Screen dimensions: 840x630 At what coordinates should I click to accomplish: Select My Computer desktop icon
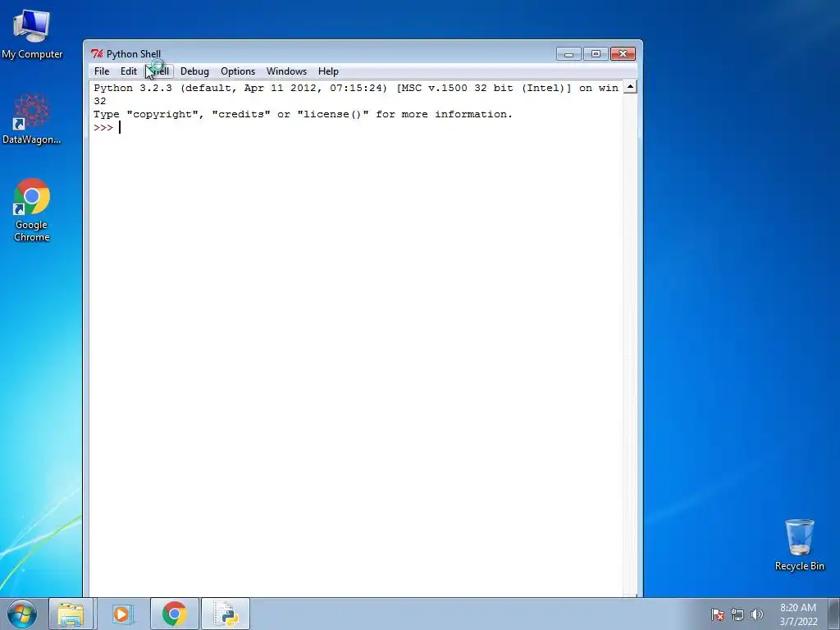coord(32,34)
